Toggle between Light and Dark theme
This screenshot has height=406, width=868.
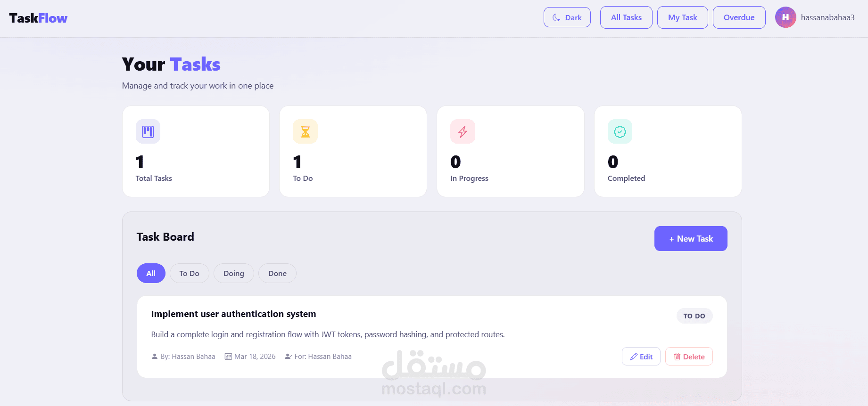tap(567, 17)
